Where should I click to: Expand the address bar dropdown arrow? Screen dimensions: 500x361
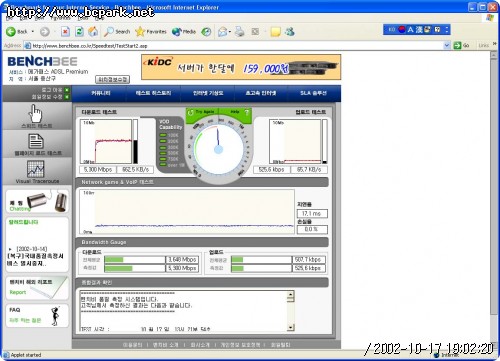[x=447, y=45]
